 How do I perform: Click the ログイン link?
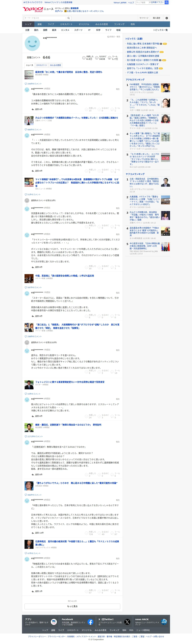[59, 11]
